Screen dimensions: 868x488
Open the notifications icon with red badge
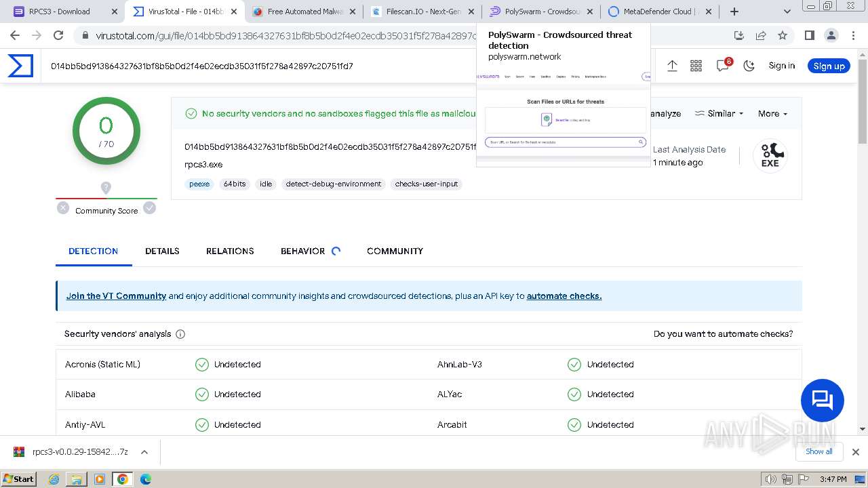pos(723,65)
